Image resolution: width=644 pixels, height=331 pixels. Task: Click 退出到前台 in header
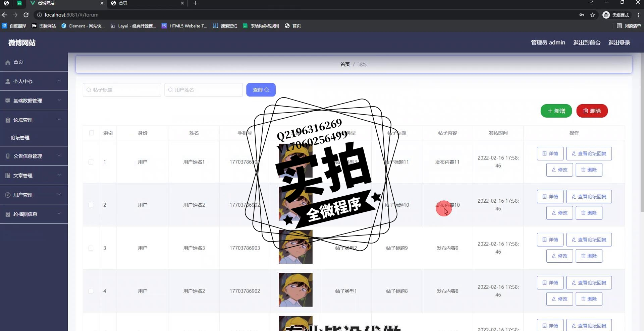click(x=587, y=43)
